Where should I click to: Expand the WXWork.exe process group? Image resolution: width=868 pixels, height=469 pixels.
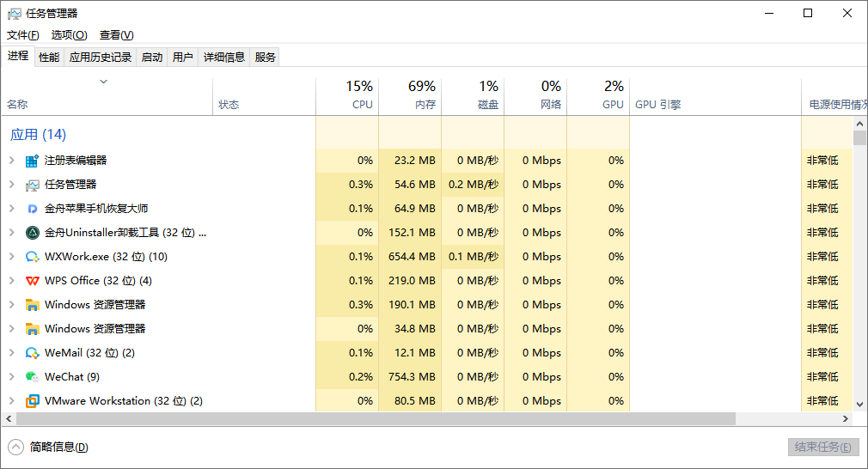(12, 257)
